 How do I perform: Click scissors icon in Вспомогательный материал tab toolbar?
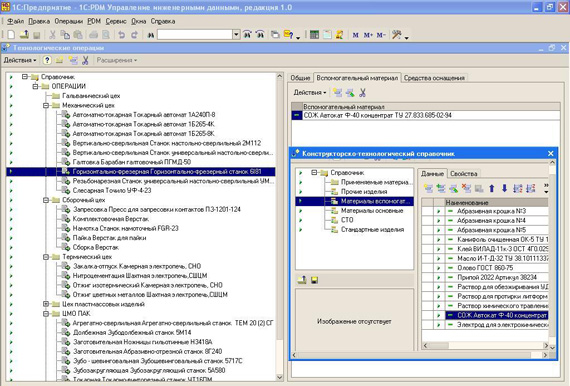[362, 93]
